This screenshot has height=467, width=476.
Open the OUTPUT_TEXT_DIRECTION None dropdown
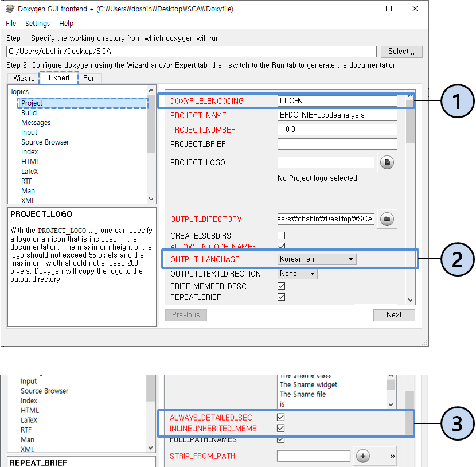pyautogui.click(x=298, y=274)
